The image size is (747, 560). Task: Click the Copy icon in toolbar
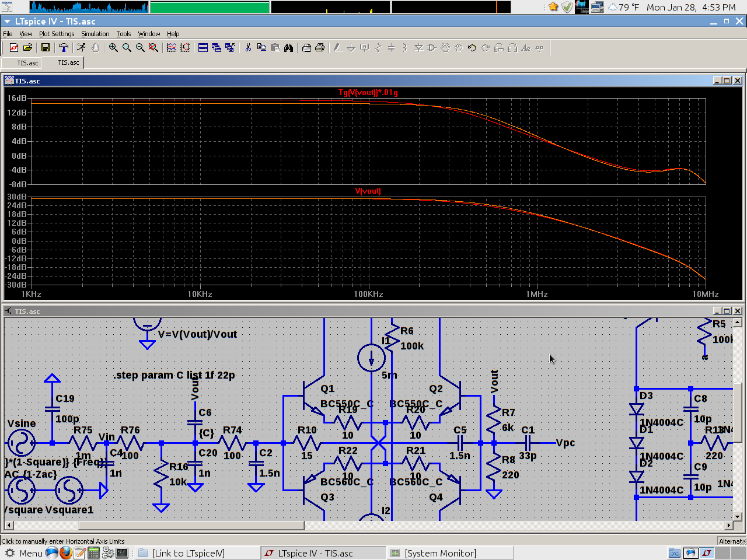click(261, 48)
